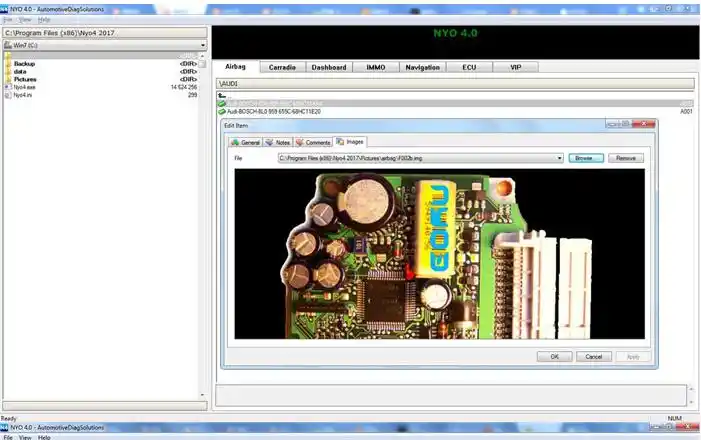Screen dimensions: 701x440
Task: Switch to the VIP tab
Action: point(515,67)
